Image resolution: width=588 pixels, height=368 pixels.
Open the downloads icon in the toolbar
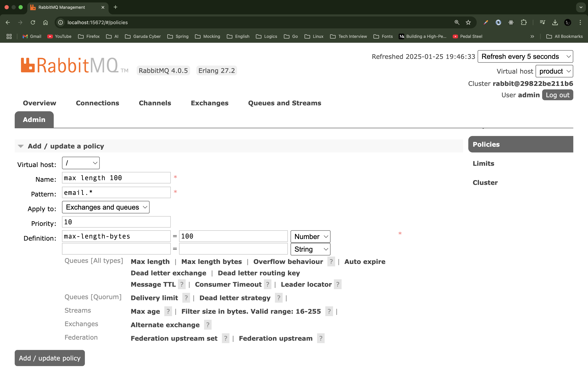(x=555, y=22)
